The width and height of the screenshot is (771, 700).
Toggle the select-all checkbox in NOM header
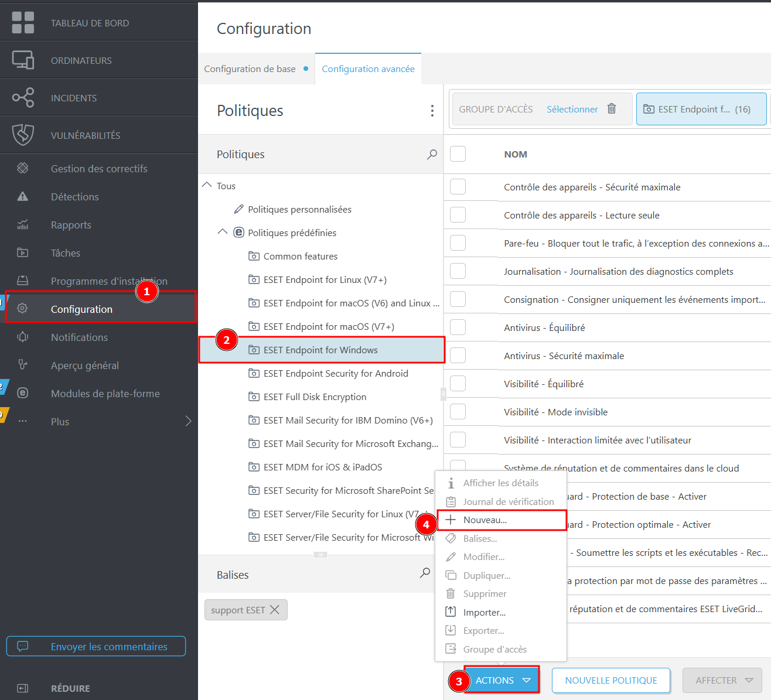(x=458, y=153)
